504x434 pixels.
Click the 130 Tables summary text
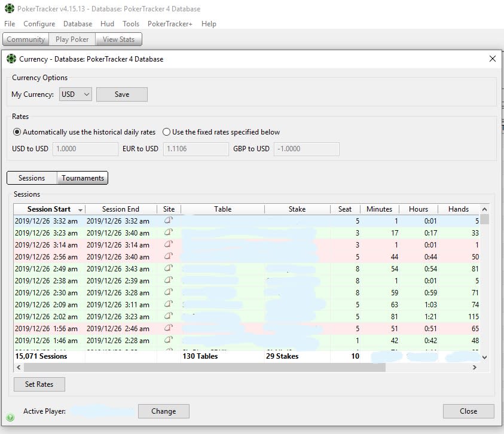tap(200, 356)
